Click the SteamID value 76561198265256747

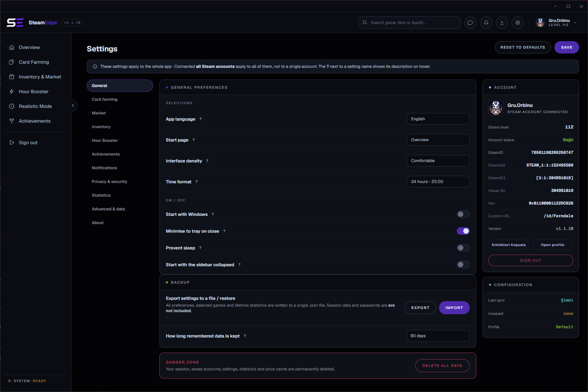point(552,152)
